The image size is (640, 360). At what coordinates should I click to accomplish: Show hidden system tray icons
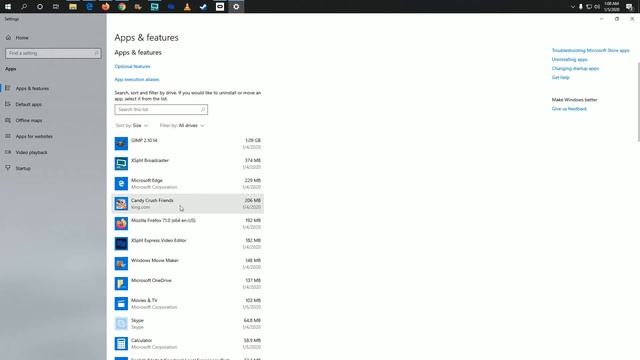[x=573, y=7]
